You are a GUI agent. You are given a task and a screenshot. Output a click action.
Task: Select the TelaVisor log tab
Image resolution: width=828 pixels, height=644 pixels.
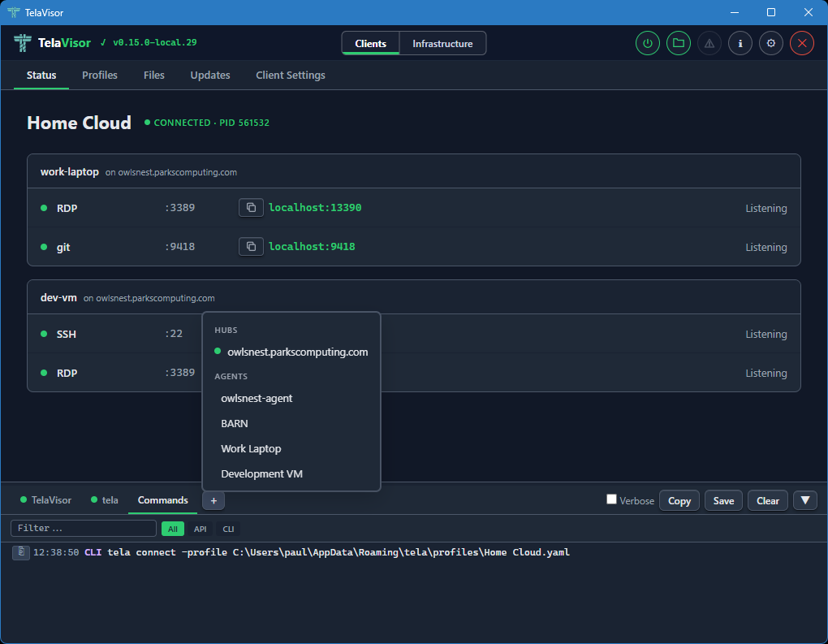pos(45,500)
